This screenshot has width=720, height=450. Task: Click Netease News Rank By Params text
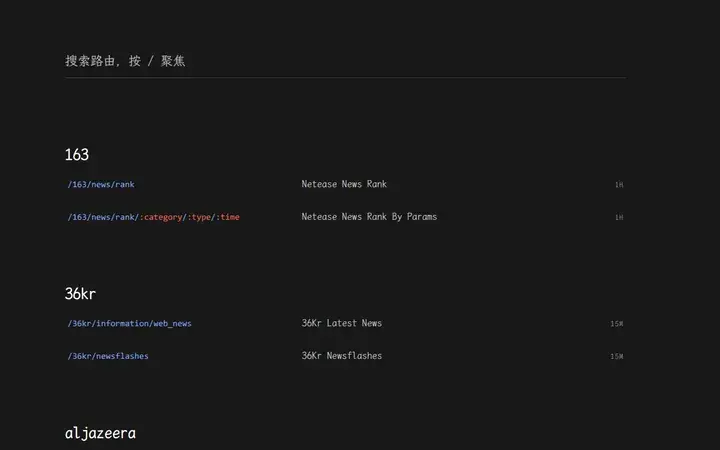369,217
